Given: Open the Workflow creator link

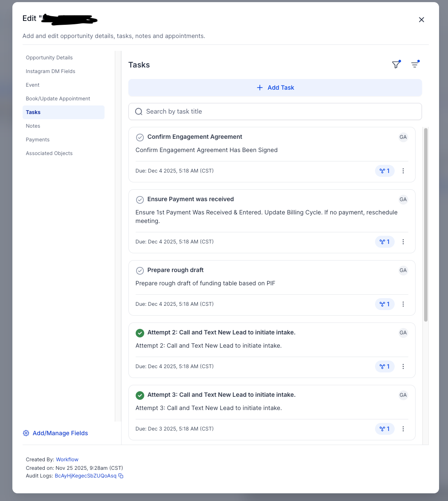Looking at the screenshot, I should click(x=67, y=459).
